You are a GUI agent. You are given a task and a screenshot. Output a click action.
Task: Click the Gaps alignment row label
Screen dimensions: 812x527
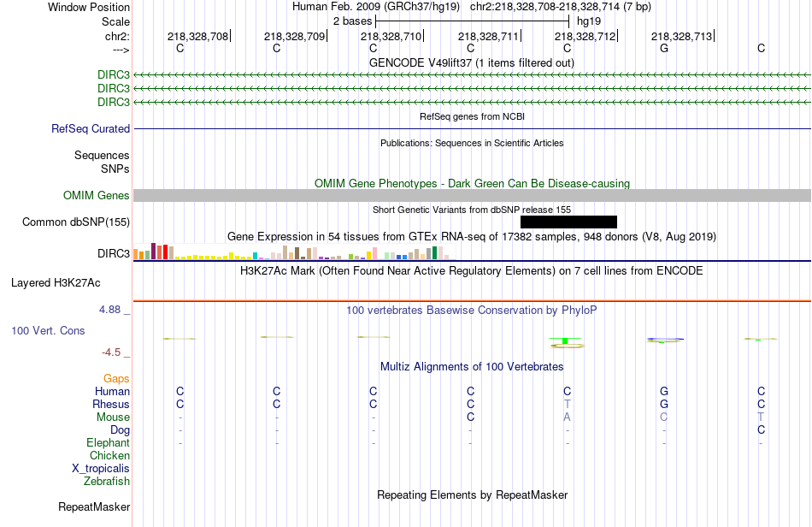[x=116, y=379]
